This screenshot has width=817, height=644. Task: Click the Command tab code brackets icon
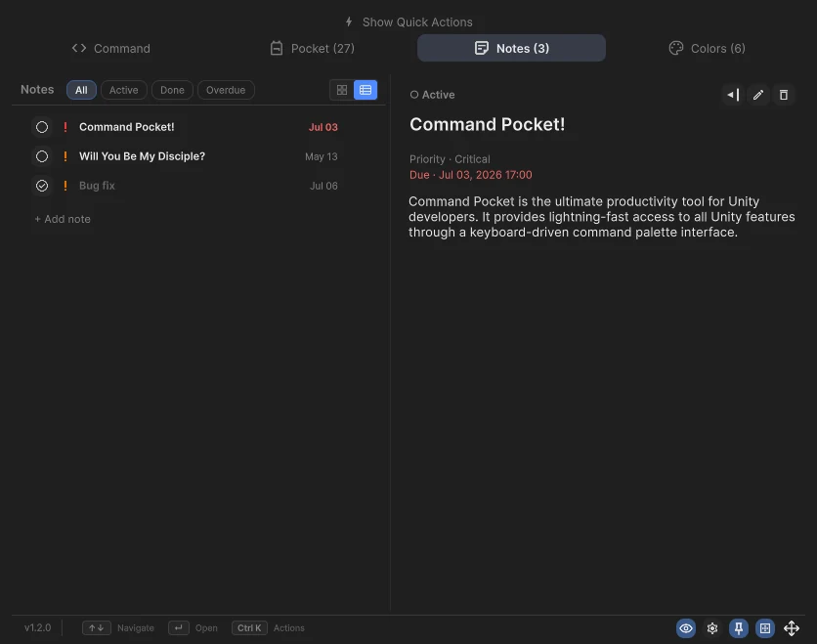pos(79,48)
